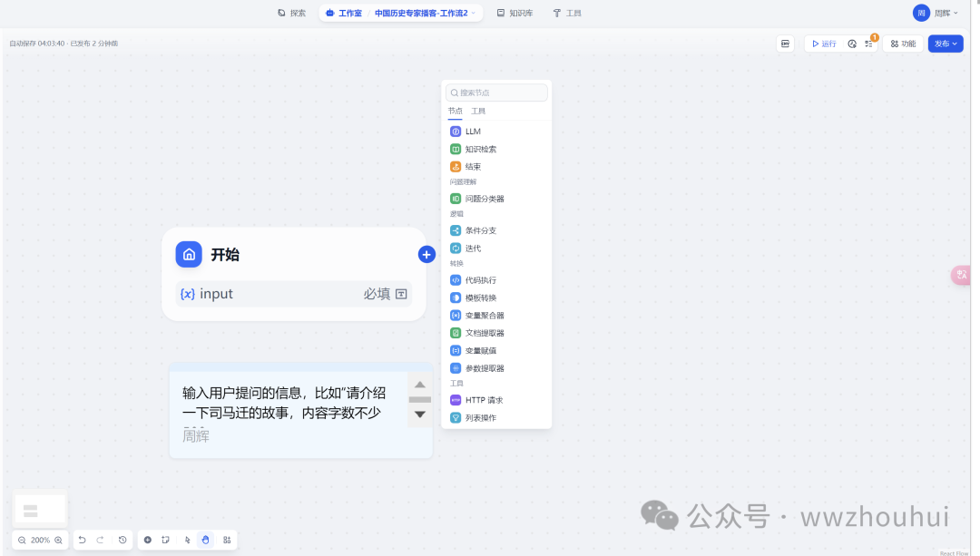The width and height of the screenshot is (980, 556).
Task: Click the organize nodes layout icon
Action: tap(227, 540)
